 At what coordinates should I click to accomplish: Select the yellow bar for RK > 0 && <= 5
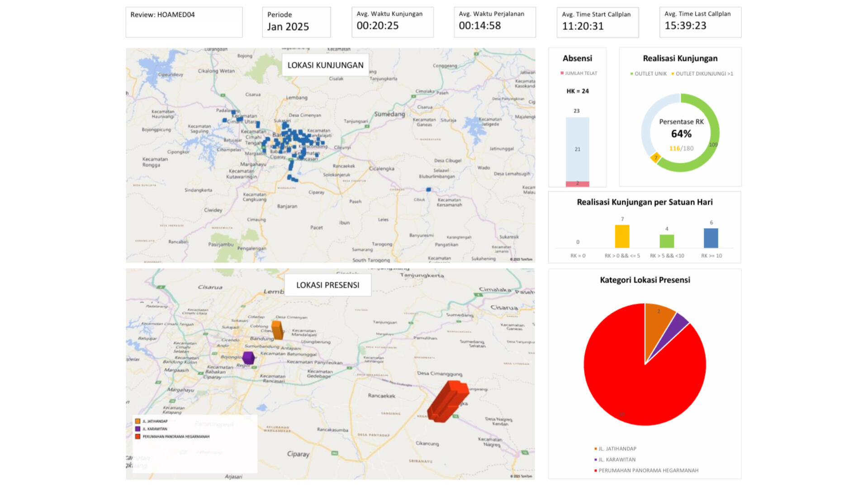(622, 237)
